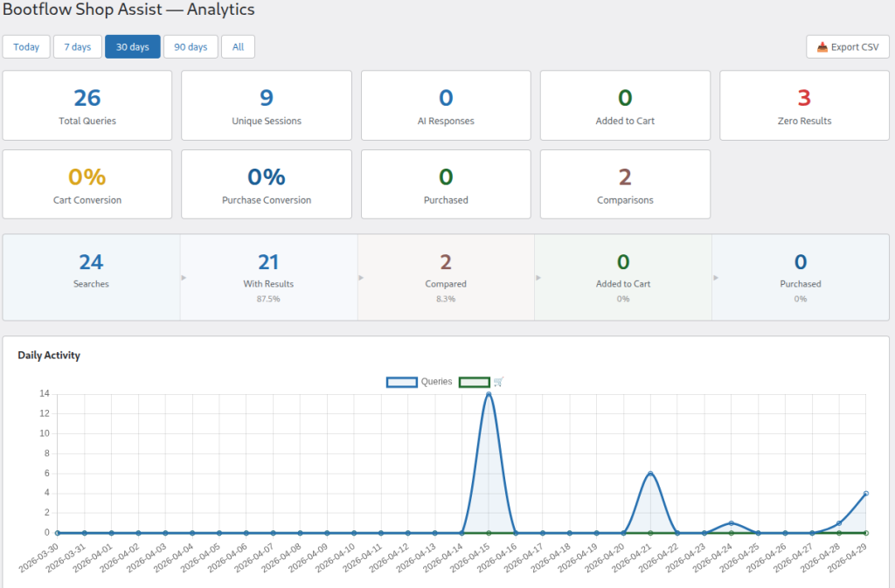This screenshot has width=895, height=588.
Task: Open the Total Queries card showing 26
Action: [x=87, y=106]
